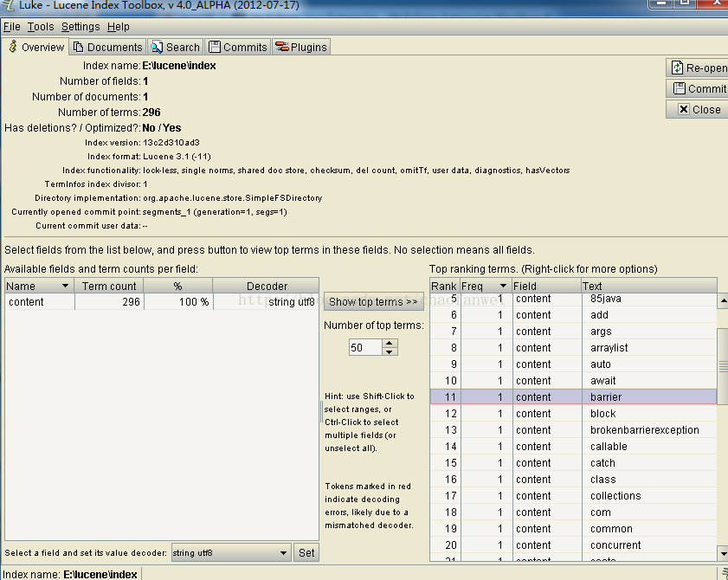Click the Search tab magnifier icon
This screenshot has width=728, height=580.
click(157, 47)
